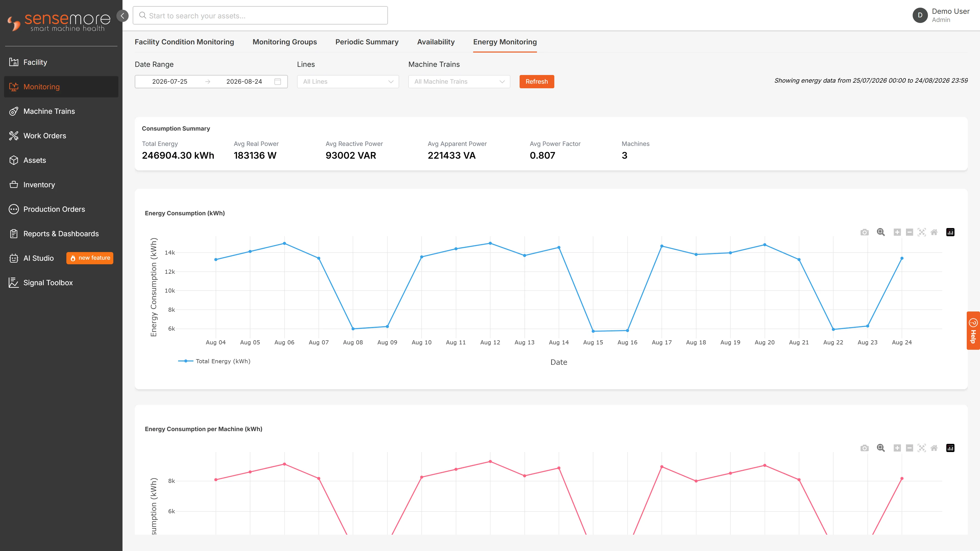The width and height of the screenshot is (980, 551).
Task: Open the Demo User Admin menu
Action: 941,15
